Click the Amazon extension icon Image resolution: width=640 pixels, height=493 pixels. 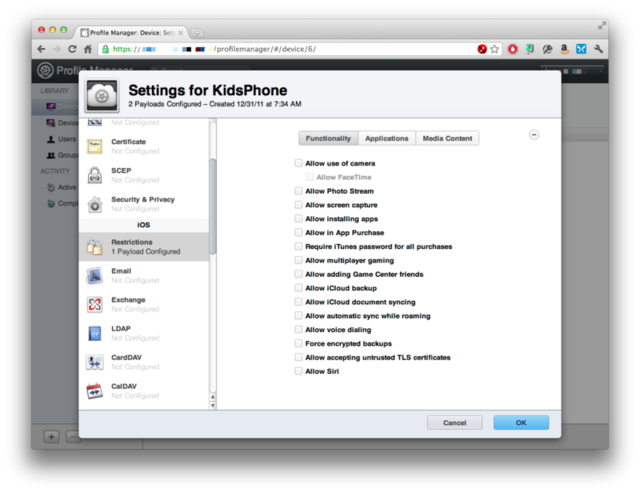pos(564,49)
